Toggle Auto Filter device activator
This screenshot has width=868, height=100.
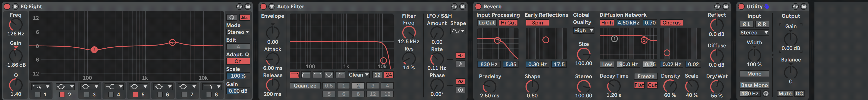[263, 7]
